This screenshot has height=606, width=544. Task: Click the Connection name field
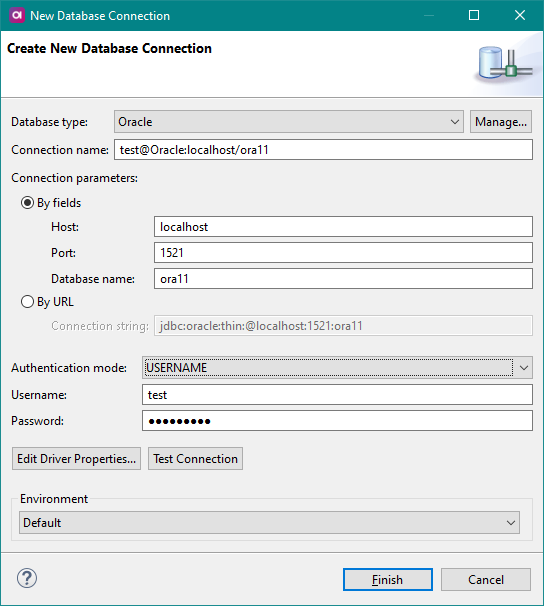point(323,150)
